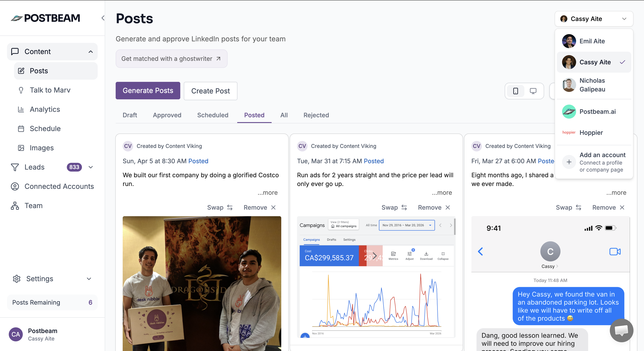Open the Team page
The width and height of the screenshot is (644, 351).
tap(33, 205)
